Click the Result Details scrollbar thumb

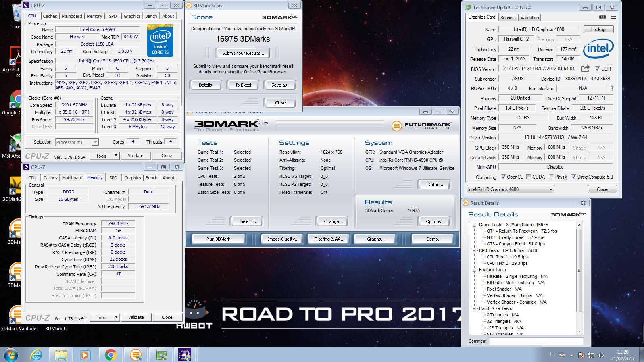579,270
